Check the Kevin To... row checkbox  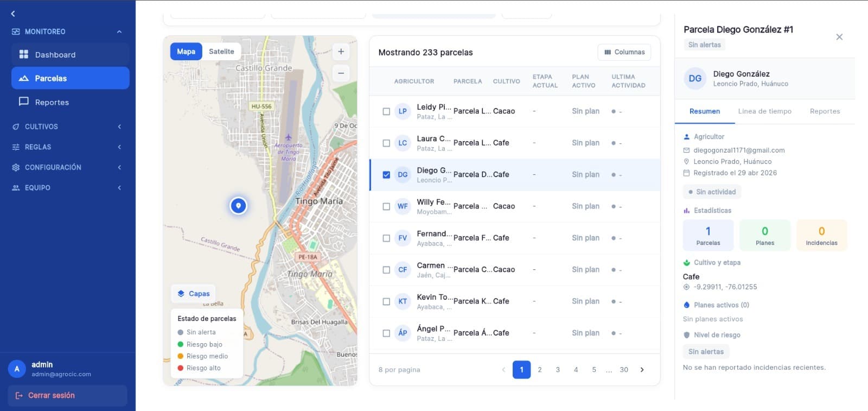[x=386, y=301]
